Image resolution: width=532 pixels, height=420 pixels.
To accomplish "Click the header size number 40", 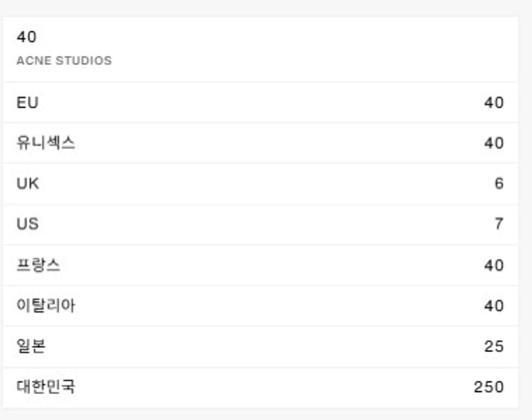I will [x=26, y=37].
